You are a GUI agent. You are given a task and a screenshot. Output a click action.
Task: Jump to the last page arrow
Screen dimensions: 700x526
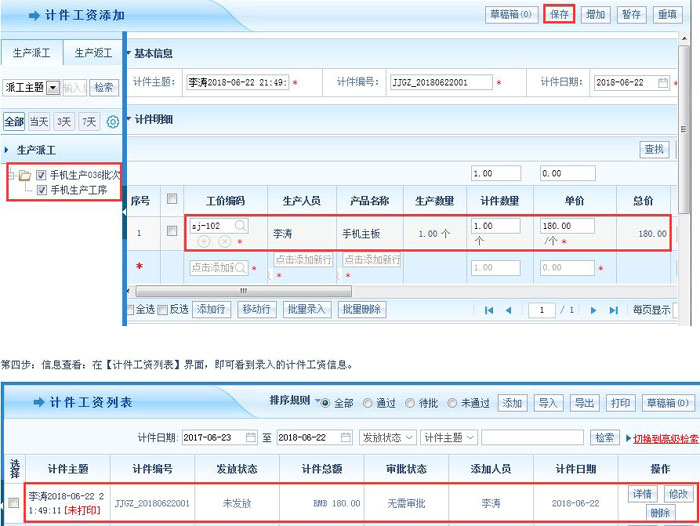pyautogui.click(x=615, y=310)
